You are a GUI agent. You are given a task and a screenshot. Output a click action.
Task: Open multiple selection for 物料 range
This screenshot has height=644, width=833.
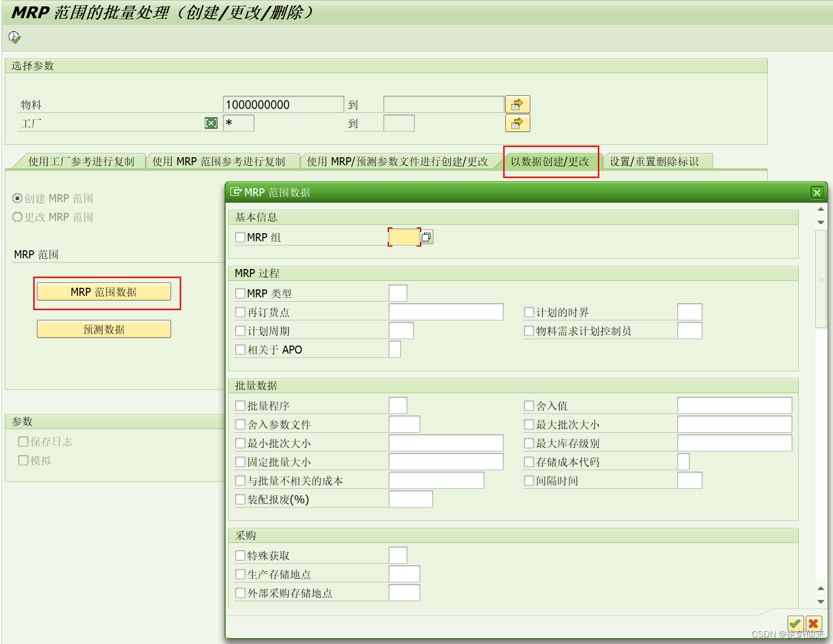tap(516, 104)
